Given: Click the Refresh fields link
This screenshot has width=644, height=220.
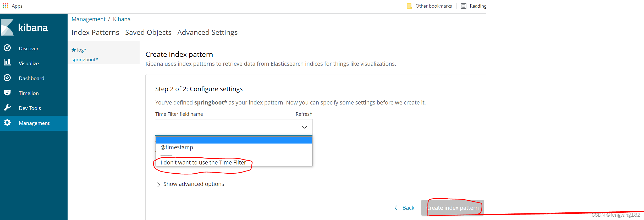Looking at the screenshot, I should [x=304, y=114].
